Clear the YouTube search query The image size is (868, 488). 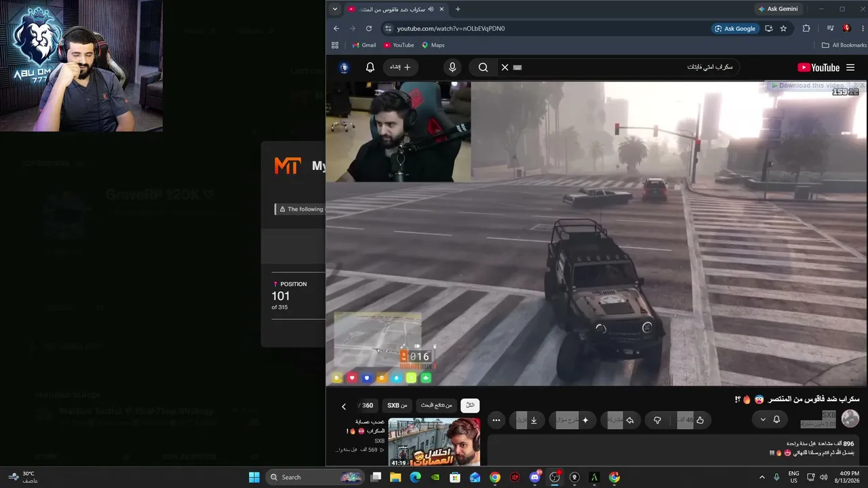(x=505, y=67)
